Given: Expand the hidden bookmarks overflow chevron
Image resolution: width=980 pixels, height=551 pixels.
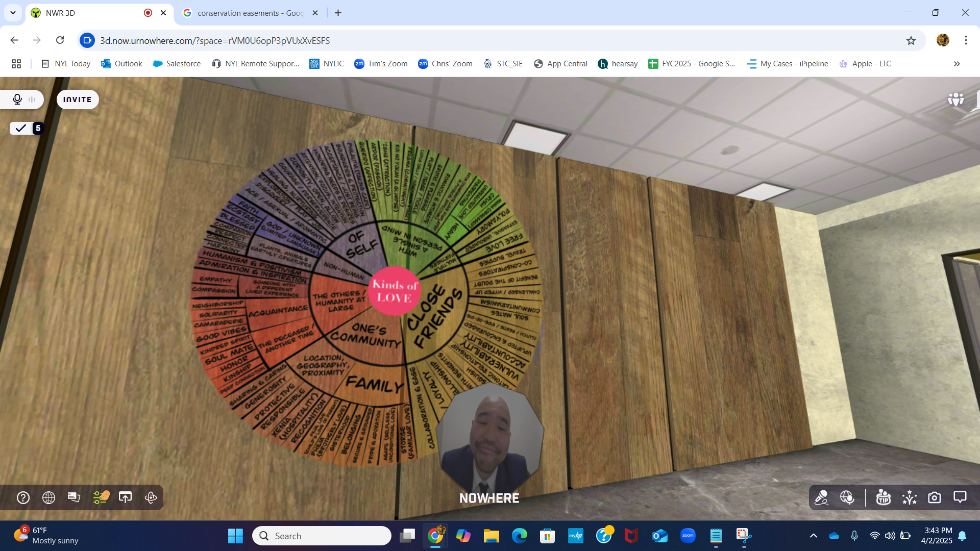Looking at the screenshot, I should click(957, 64).
